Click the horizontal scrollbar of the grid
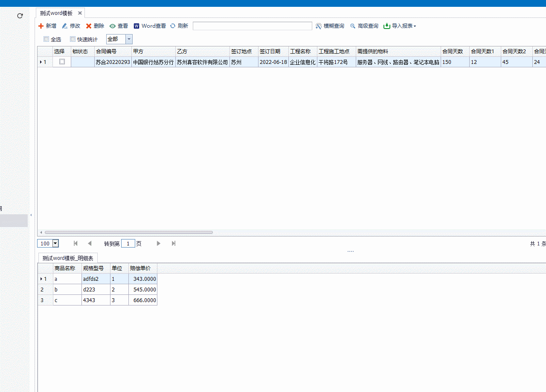Viewport: 546px width, 392px height. click(x=128, y=232)
